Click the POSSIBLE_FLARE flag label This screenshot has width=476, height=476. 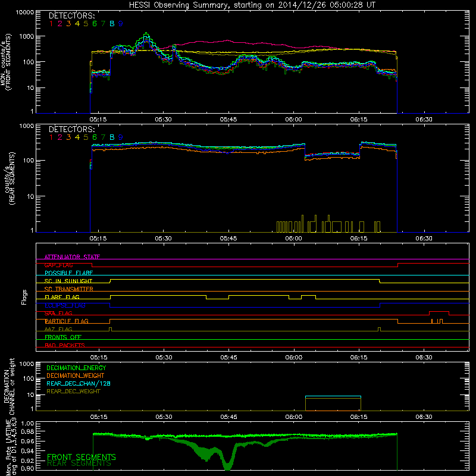(68, 273)
